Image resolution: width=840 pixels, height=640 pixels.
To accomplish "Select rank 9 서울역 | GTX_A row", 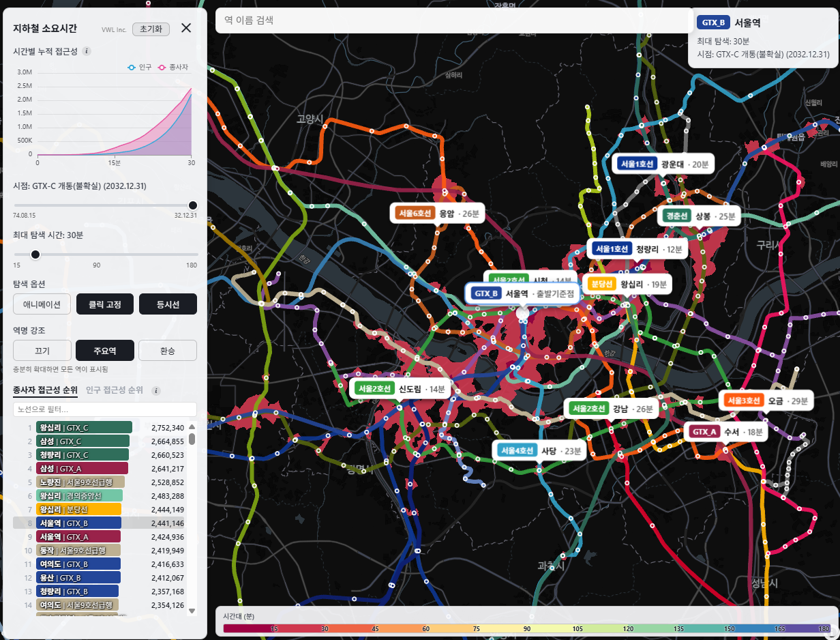I will pos(100,537).
